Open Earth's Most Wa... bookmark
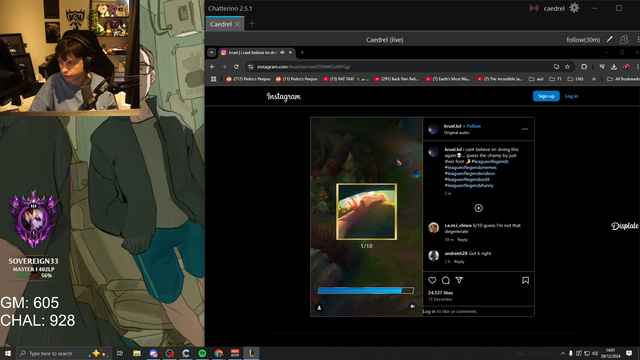This screenshot has height=360, width=640. (x=448, y=79)
